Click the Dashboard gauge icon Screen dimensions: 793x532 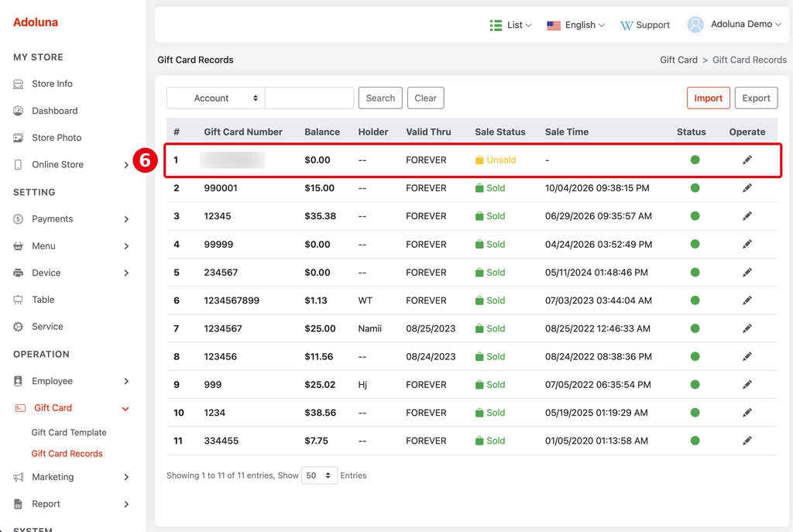pos(19,111)
